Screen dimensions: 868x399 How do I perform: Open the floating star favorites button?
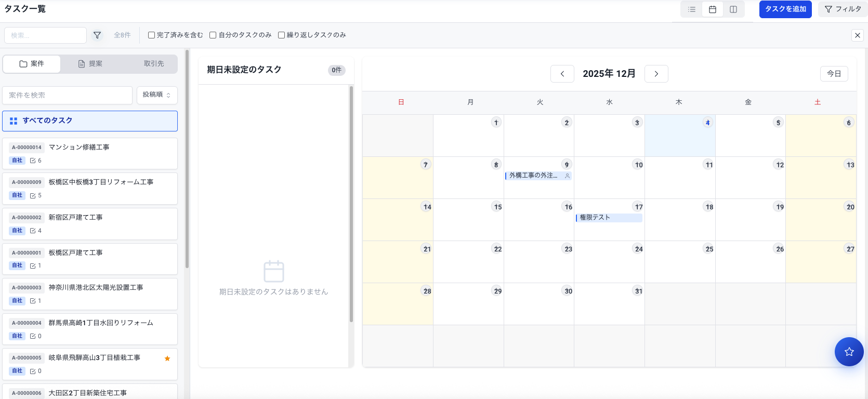[849, 352]
